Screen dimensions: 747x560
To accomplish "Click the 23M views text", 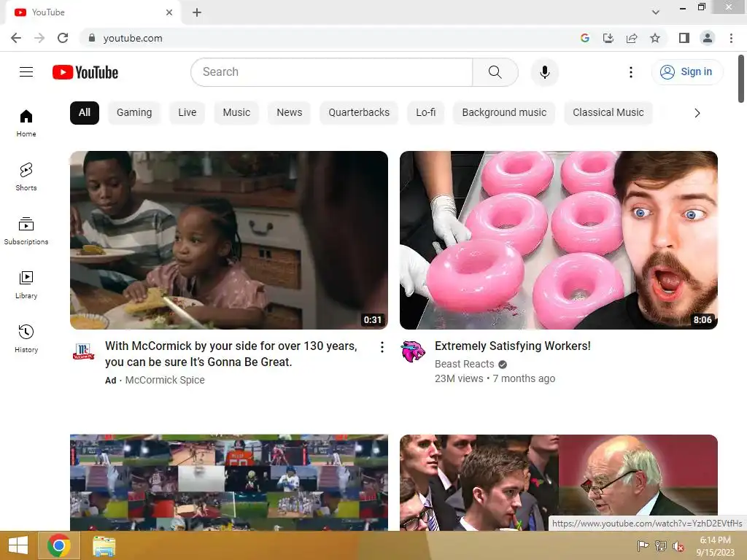I will click(x=459, y=378).
